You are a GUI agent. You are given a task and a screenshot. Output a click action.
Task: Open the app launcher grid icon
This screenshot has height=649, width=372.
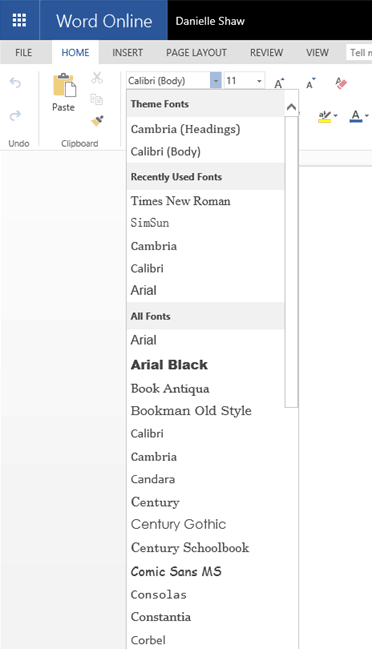[x=19, y=20]
